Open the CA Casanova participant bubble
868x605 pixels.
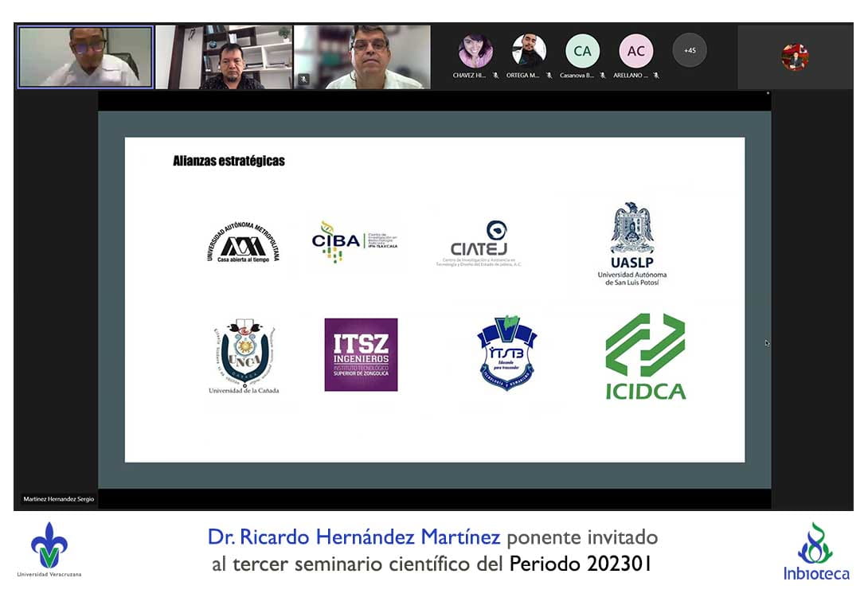(x=582, y=51)
